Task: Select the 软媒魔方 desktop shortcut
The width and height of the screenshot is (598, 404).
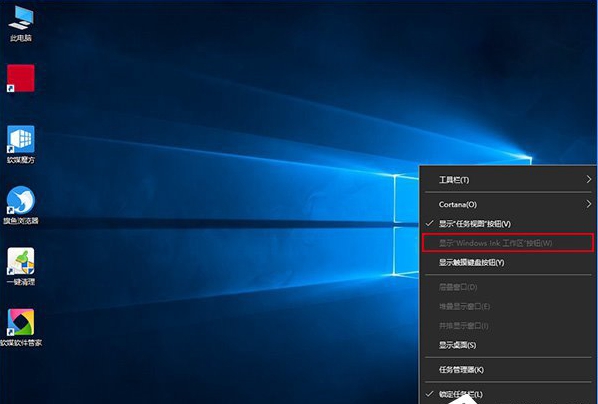Action: pyautogui.click(x=21, y=145)
